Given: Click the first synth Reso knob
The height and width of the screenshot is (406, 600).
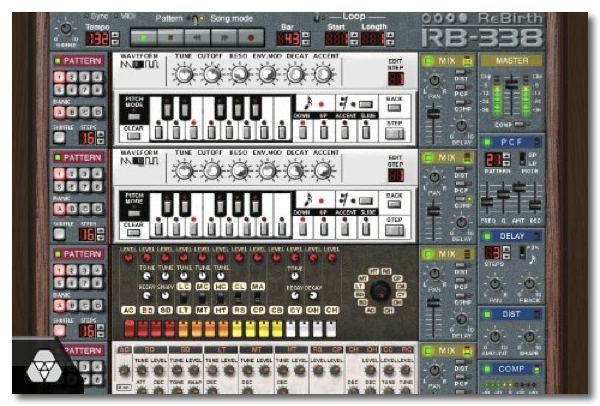Looking at the screenshot, I should pyautogui.click(x=240, y=74).
